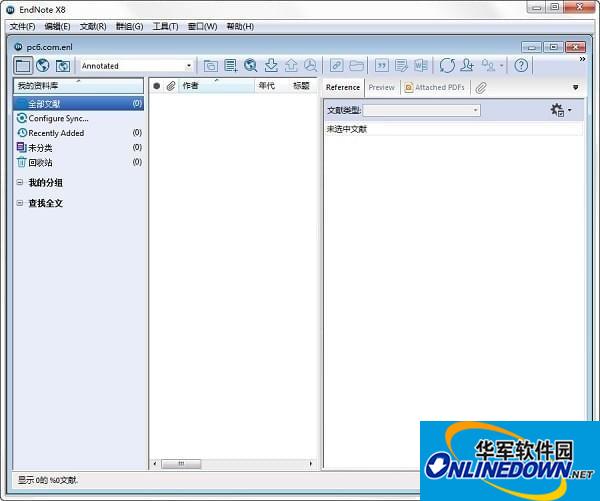600x501 pixels.
Task: Select Integrated Library and Online Search Mode icon
Action: (63, 66)
